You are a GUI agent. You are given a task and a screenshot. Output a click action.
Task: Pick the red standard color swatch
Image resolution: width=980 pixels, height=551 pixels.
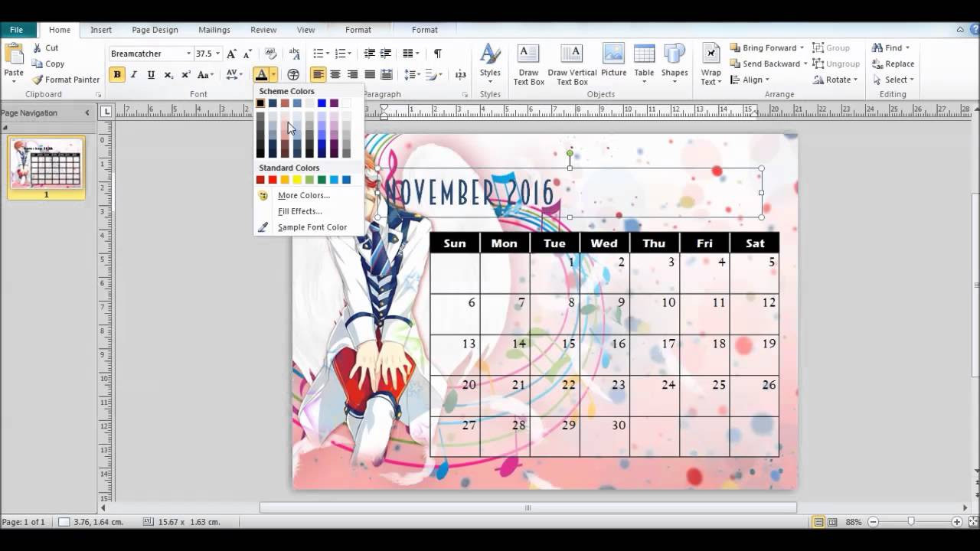(x=271, y=179)
